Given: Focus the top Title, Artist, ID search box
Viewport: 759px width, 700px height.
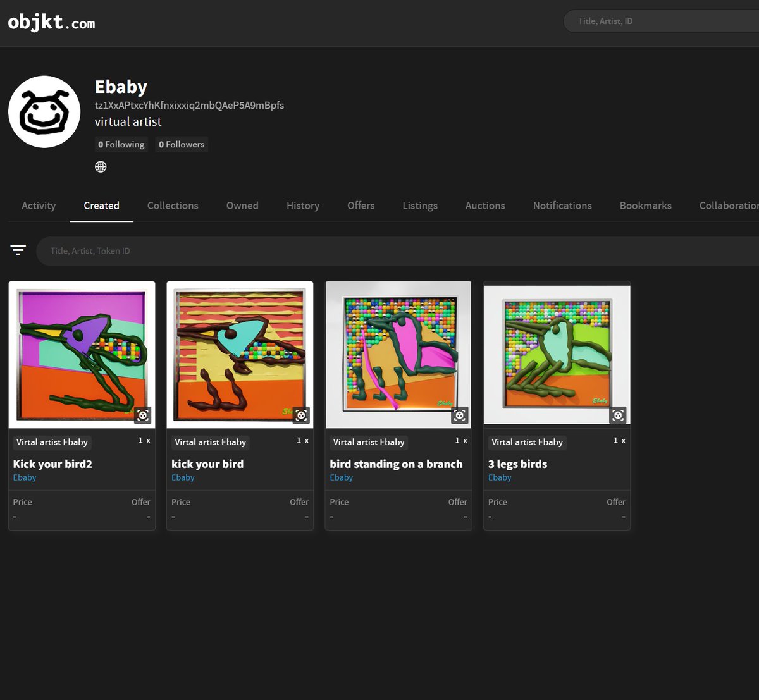Looking at the screenshot, I should 661,21.
